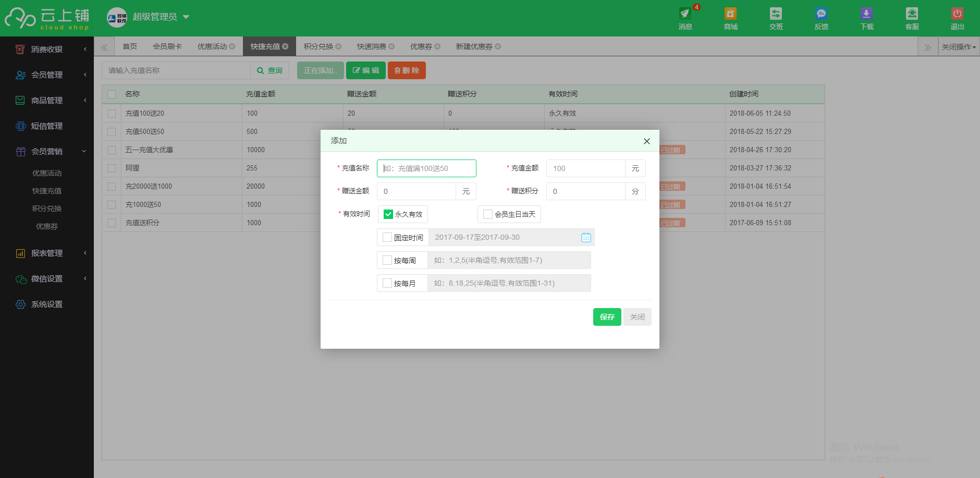Check the 按每月 checkbox
Screen dimensions: 980x478
[387, 283]
